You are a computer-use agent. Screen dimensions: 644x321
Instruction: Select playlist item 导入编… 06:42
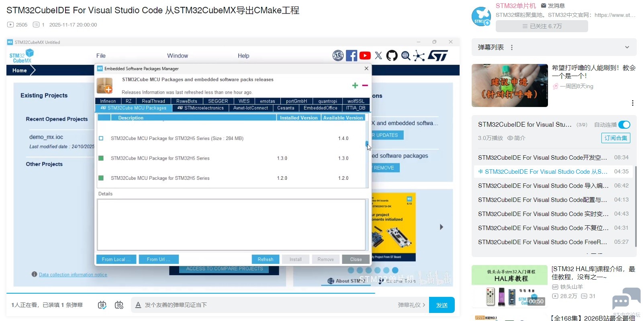553,185
